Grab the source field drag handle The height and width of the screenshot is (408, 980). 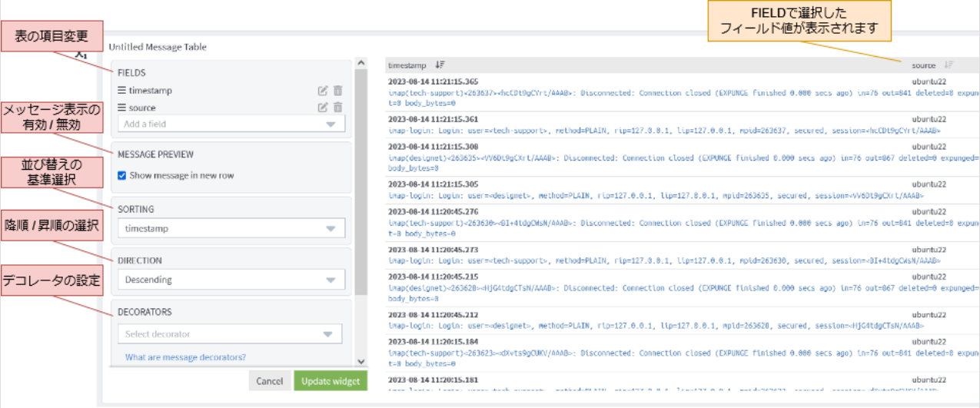coord(121,108)
